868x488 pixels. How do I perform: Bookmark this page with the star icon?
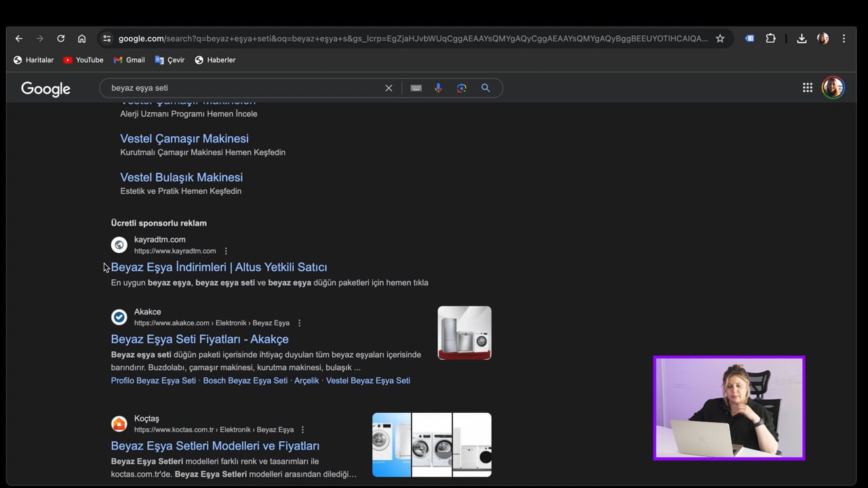click(x=720, y=39)
